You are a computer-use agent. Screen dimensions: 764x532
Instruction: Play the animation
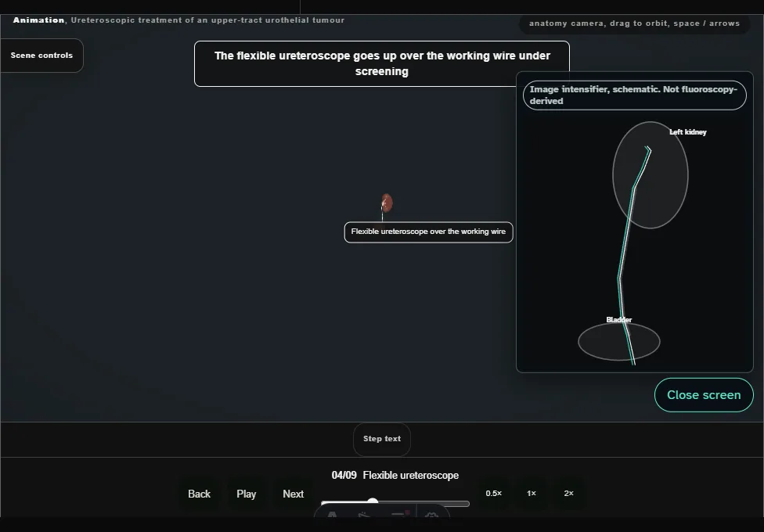coord(247,494)
